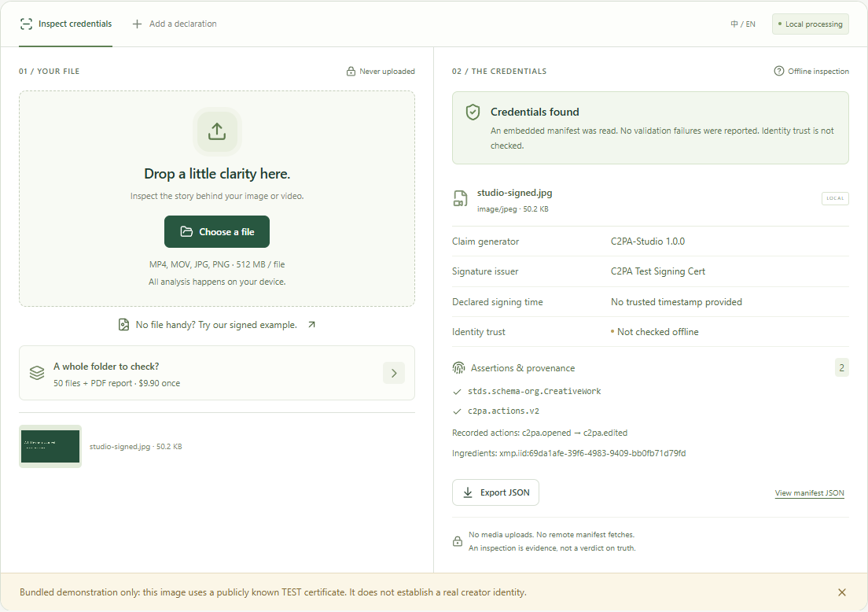
Task: Switch to Add a declaration tab
Action: tap(175, 24)
